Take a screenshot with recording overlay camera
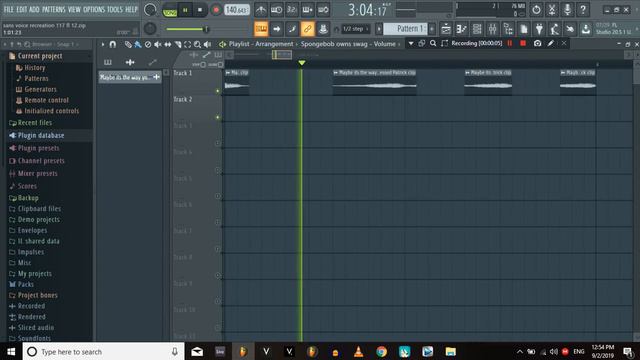640x360 pixels. tap(538, 43)
